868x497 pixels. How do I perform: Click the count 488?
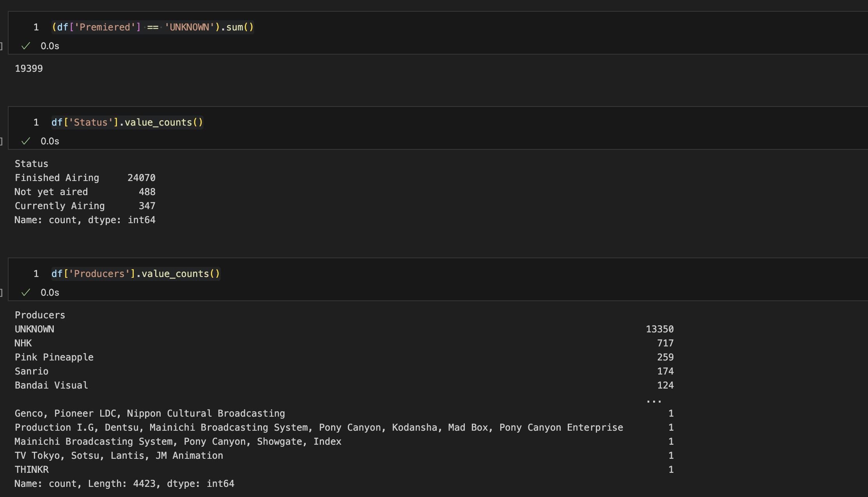tap(147, 192)
